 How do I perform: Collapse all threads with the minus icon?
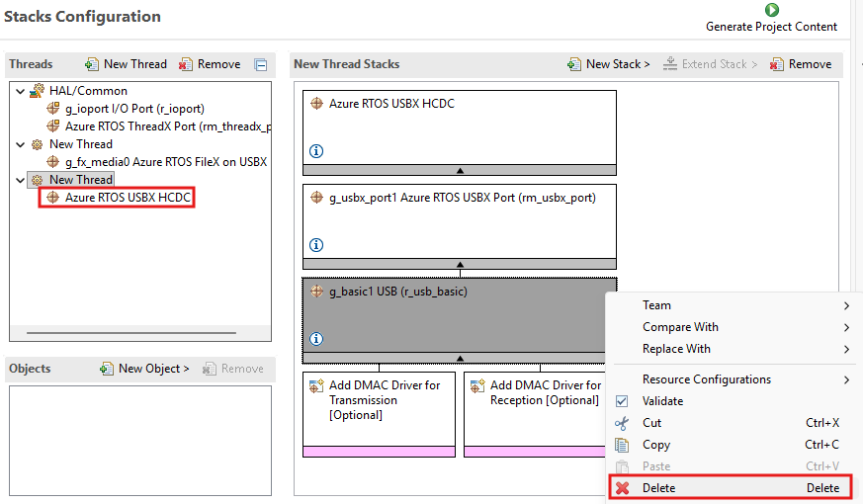261,65
